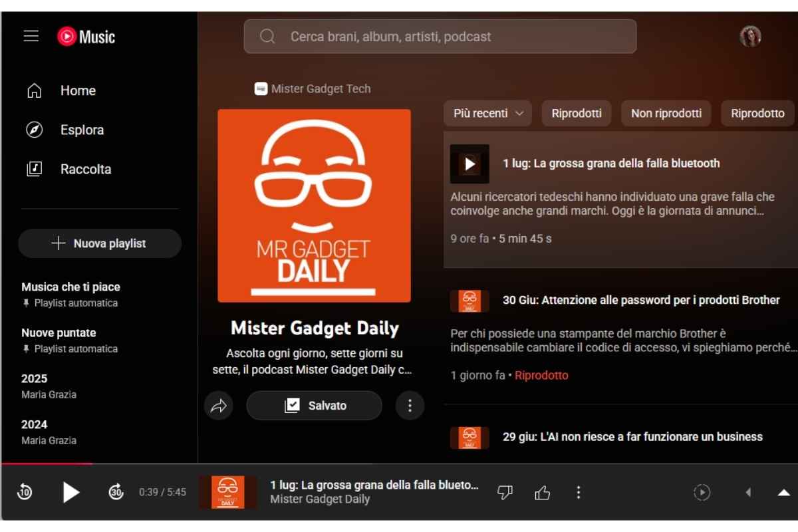Viewport: 798px width, 532px height.
Task: Click the now-playing episode title in player bar
Action: 374,485
